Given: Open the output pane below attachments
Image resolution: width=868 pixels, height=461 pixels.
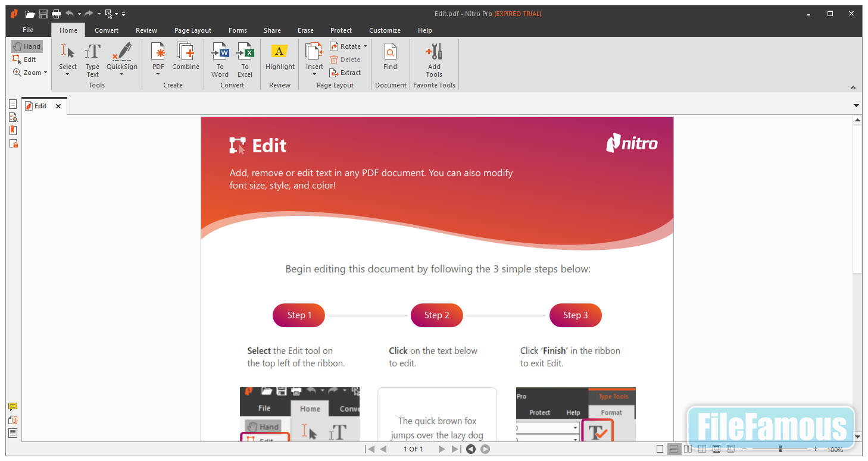Looking at the screenshot, I should click(x=13, y=433).
